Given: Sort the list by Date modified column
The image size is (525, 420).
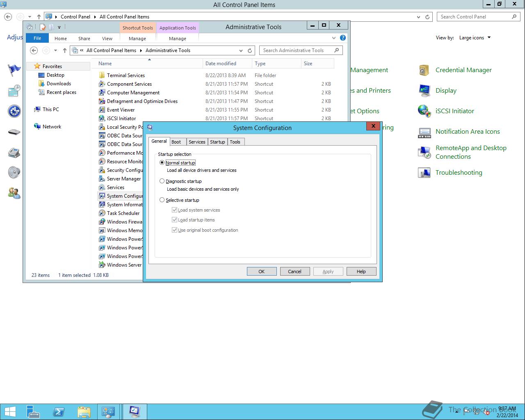Looking at the screenshot, I should tap(228, 64).
